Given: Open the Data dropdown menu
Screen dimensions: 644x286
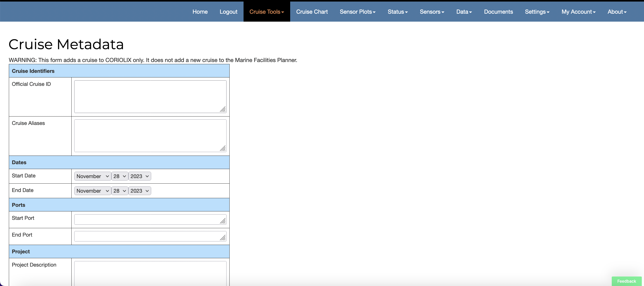Looking at the screenshot, I should pyautogui.click(x=464, y=12).
